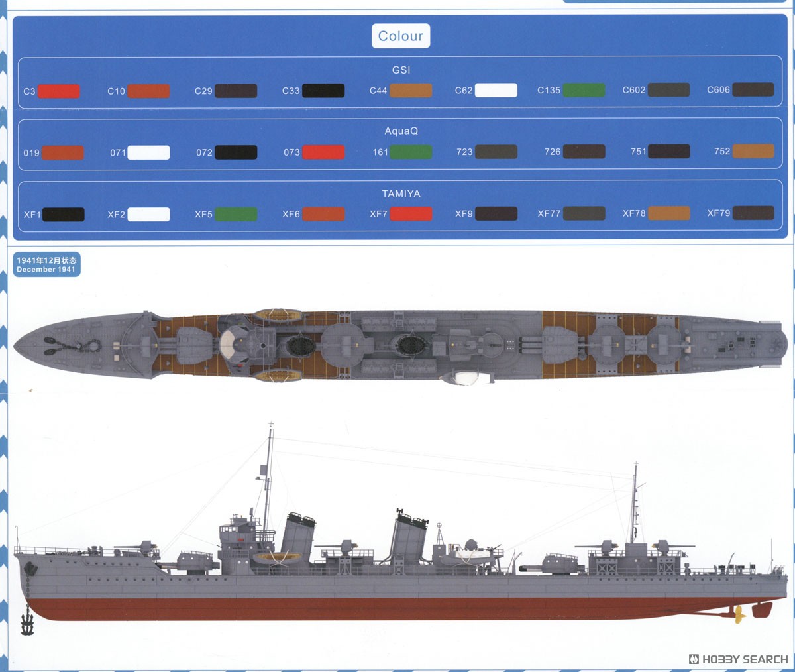Click the top-view ship deck illustration
The width and height of the screenshot is (795, 672).
397,345
